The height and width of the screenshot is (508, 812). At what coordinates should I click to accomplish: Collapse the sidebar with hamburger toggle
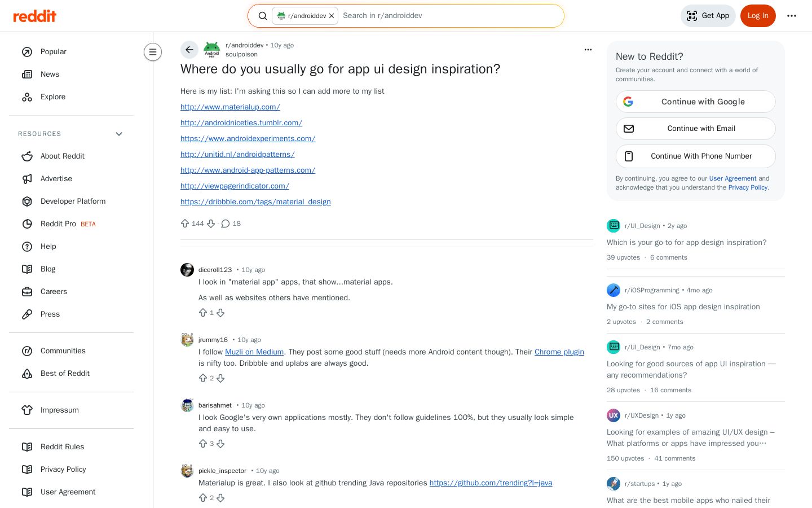[153, 52]
